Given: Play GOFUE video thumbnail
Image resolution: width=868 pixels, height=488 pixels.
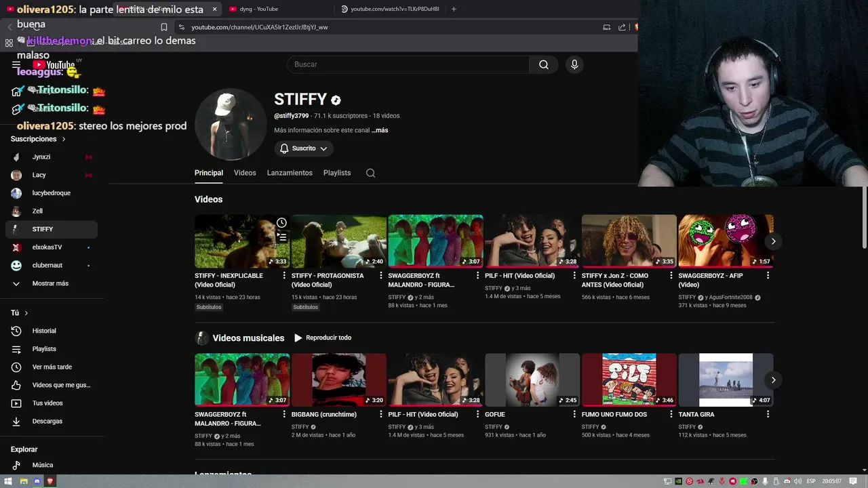Looking at the screenshot, I should (x=532, y=380).
